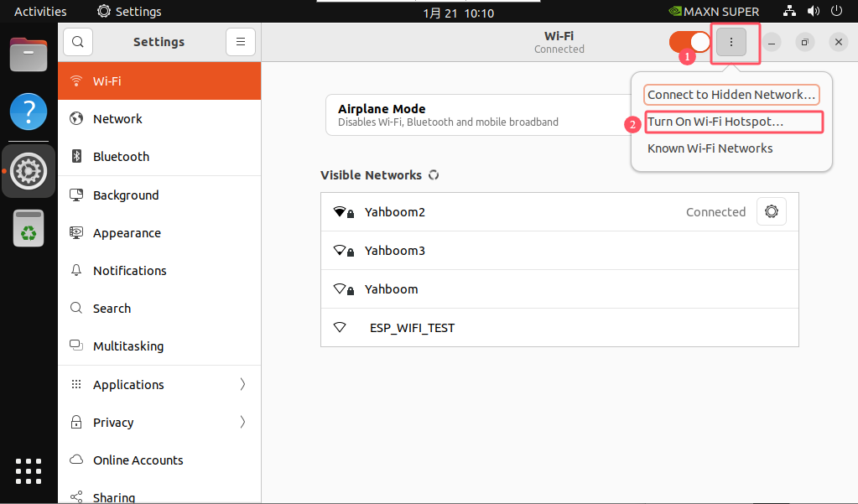Open the Settings hamburger menu
The image size is (858, 504).
click(x=241, y=42)
